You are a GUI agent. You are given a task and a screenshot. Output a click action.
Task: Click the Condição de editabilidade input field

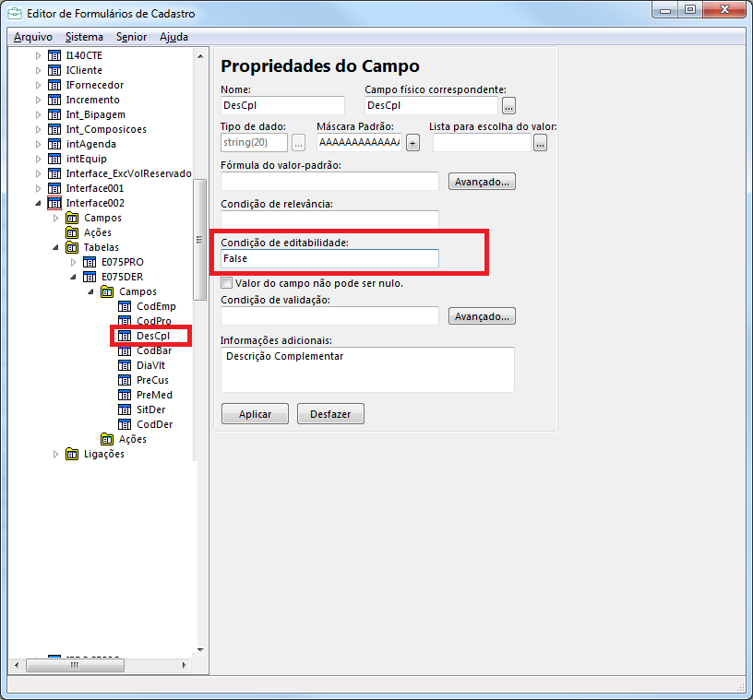point(329,259)
